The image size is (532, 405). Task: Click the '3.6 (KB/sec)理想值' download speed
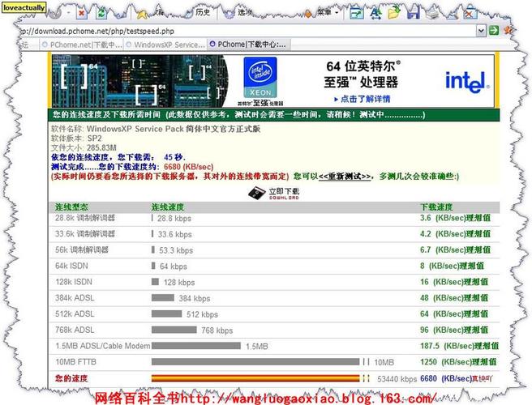coord(455,218)
